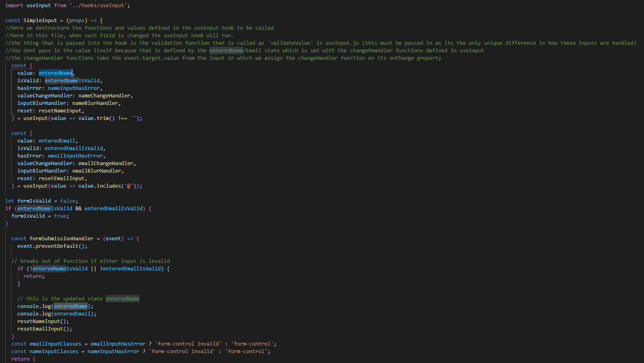Click the comment starting '//the changeHandler functions take'
The width and height of the screenshot is (644, 363).
point(223,58)
